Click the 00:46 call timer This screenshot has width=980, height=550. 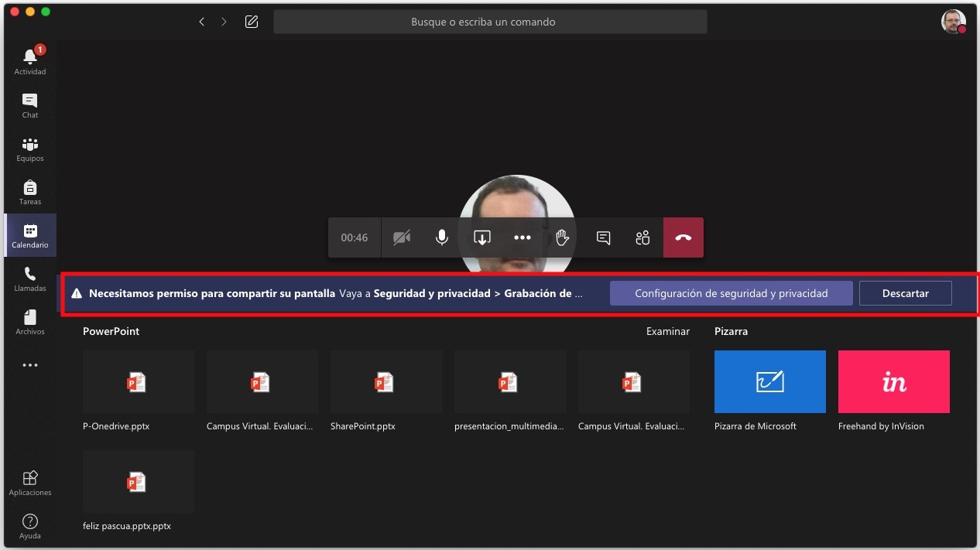pyautogui.click(x=355, y=237)
